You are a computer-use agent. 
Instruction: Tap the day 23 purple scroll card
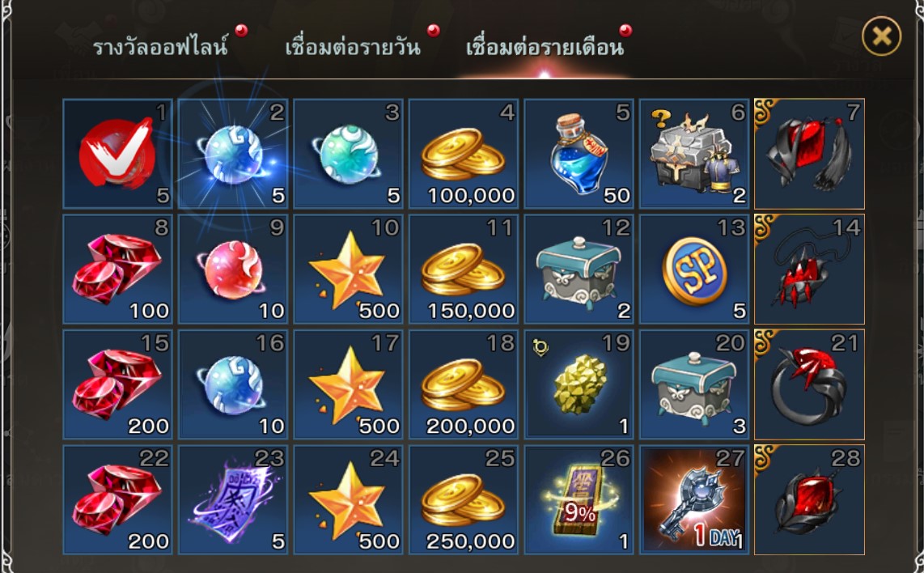tap(233, 500)
